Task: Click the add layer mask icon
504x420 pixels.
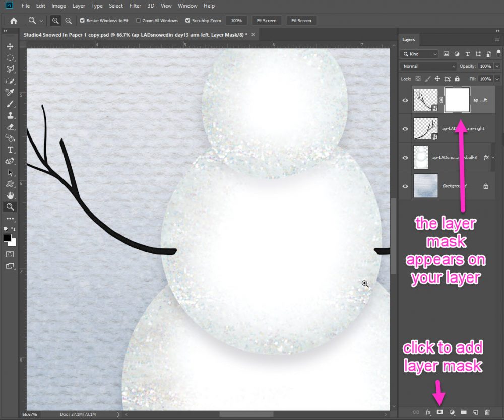Action: pyautogui.click(x=439, y=412)
